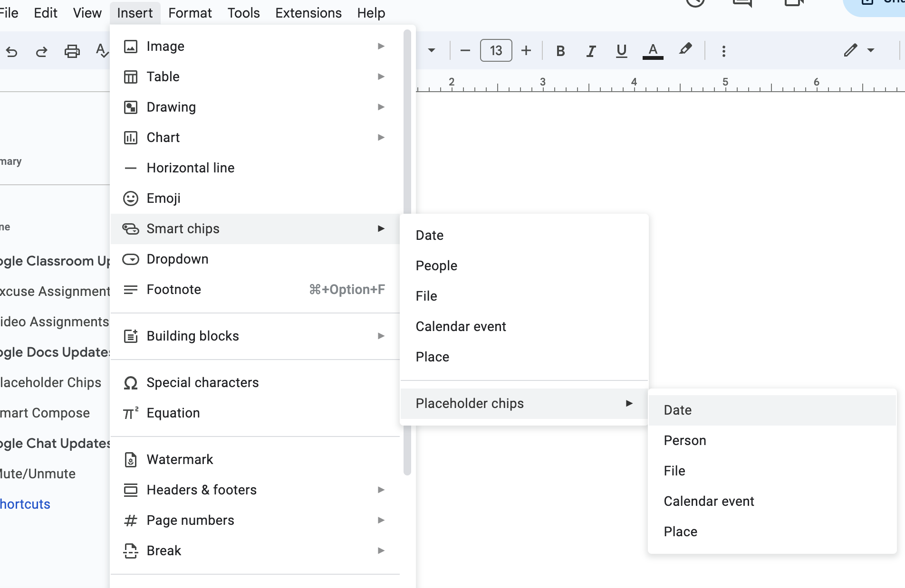This screenshot has width=905, height=588.
Task: Decrease font size with minus icon
Action: click(465, 50)
